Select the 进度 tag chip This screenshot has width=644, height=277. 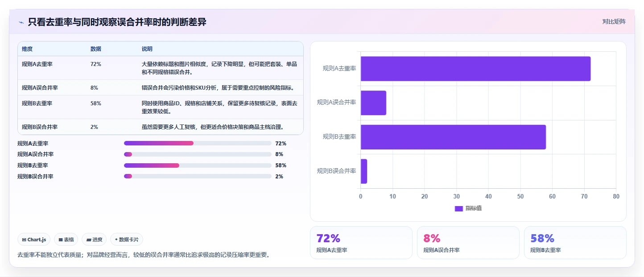(94, 240)
